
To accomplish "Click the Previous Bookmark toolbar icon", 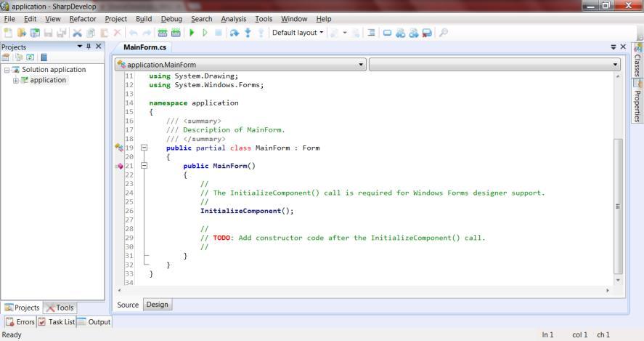I will [401, 33].
